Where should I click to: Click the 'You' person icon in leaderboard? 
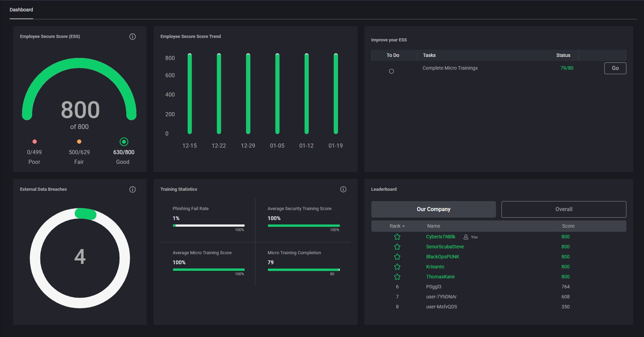pyautogui.click(x=467, y=237)
